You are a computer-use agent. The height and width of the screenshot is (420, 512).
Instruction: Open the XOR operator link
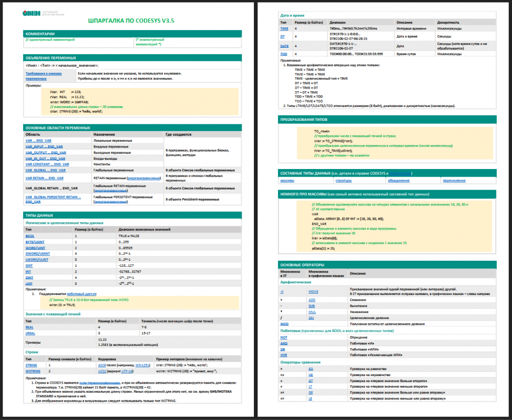click(284, 354)
